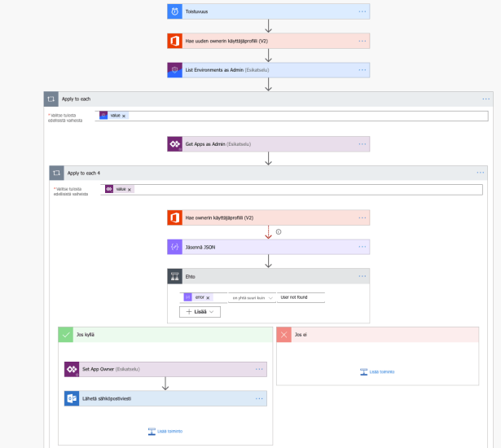Screen dimensions: 501x448
Task: Click the Get Apps as Admin icon
Action: (174, 144)
